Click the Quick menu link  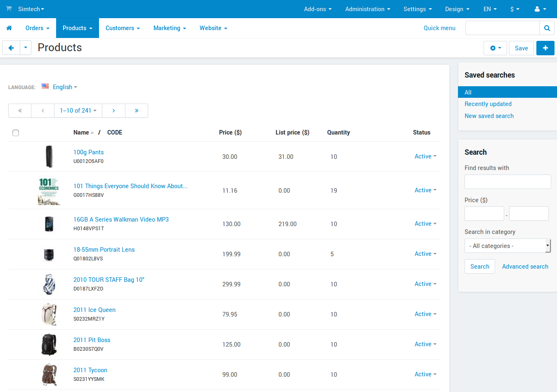(439, 28)
